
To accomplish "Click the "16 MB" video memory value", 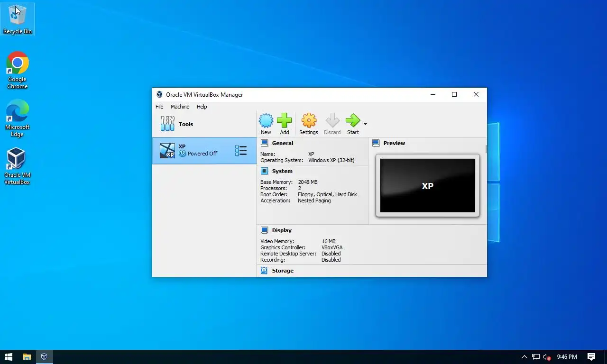I will tap(329, 241).
